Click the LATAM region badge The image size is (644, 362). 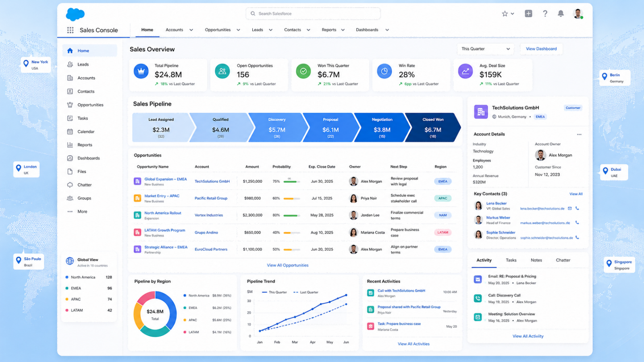[x=442, y=232]
